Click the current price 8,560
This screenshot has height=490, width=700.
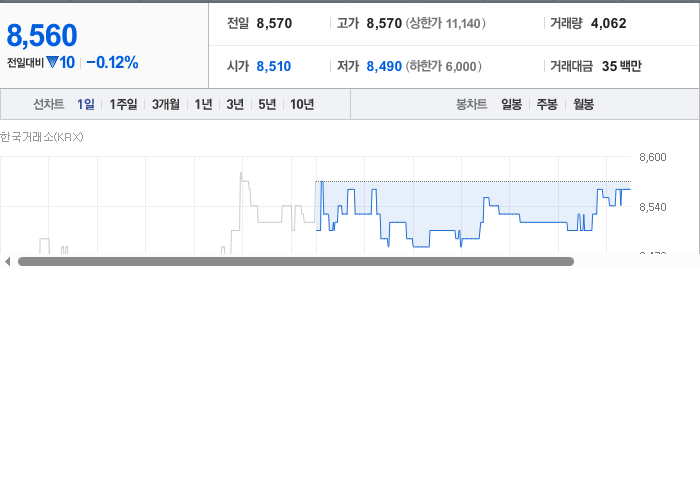(42, 35)
